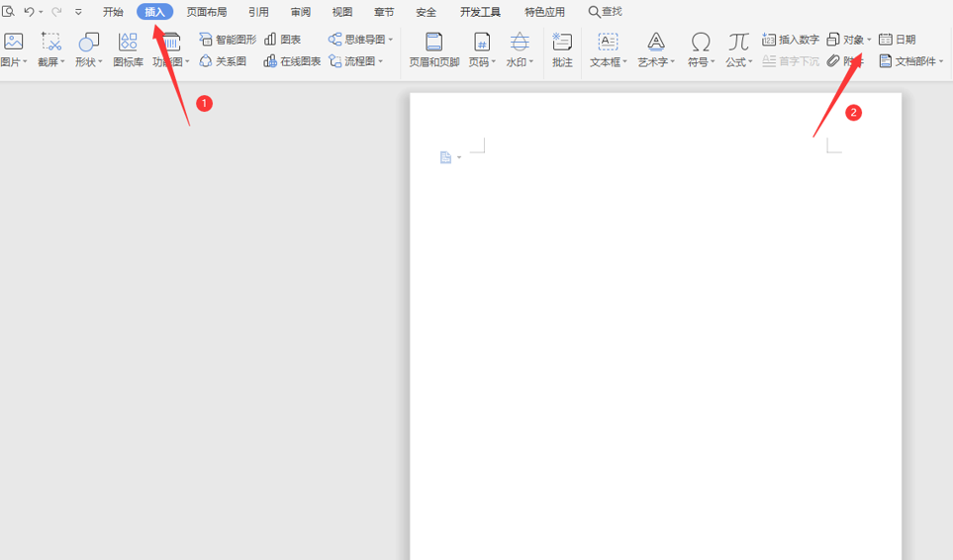Click the 符号 omega symbol icon
Viewport: 953px width, 560px height.
pos(701,42)
